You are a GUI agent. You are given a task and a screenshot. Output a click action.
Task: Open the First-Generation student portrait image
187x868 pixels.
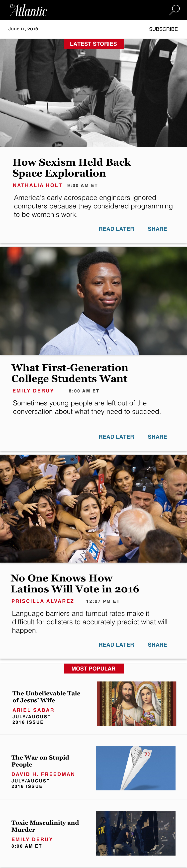(93, 300)
